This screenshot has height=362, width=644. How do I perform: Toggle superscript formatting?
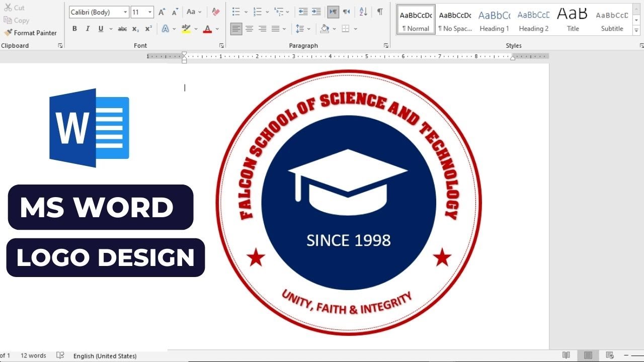pos(148,29)
